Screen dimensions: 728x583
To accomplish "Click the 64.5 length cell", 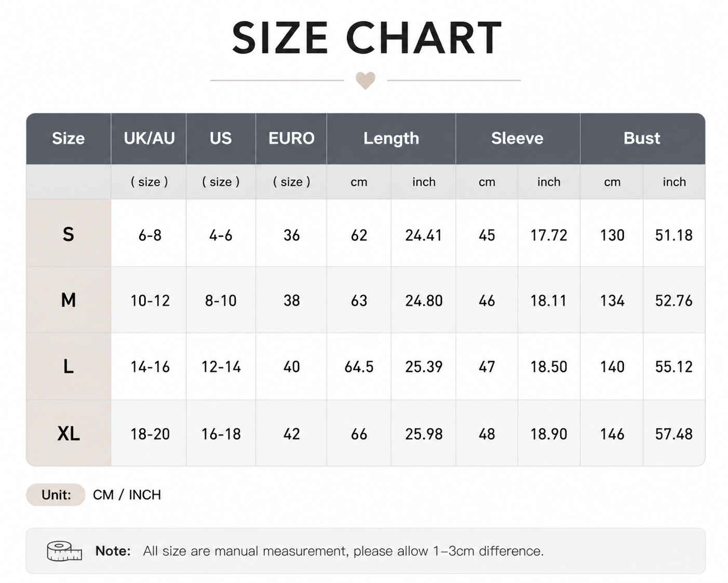I will pyautogui.click(x=359, y=367).
